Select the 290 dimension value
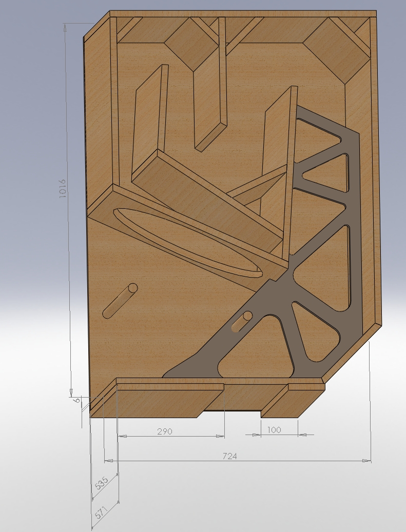Screen dimensions: 406x532 165,431
